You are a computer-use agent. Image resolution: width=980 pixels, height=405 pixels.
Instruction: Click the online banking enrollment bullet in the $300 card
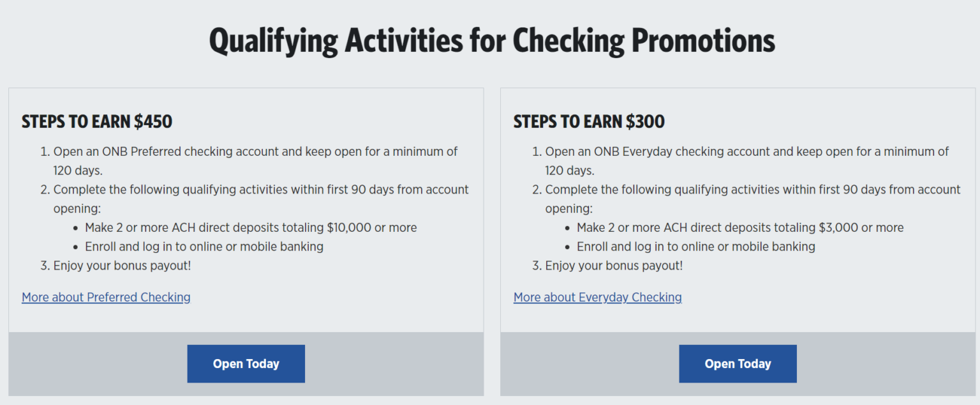coord(696,247)
